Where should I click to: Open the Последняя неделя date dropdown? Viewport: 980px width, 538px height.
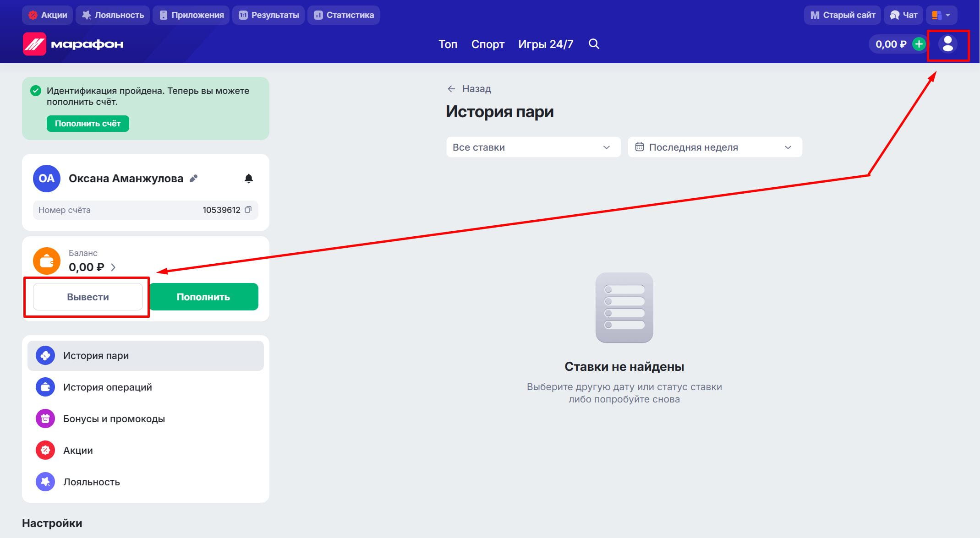715,147
